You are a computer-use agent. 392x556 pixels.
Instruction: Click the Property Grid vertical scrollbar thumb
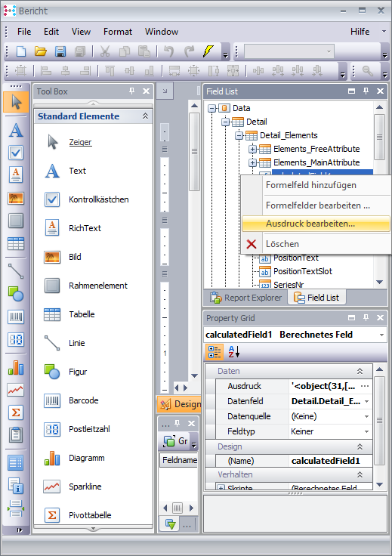point(380,421)
